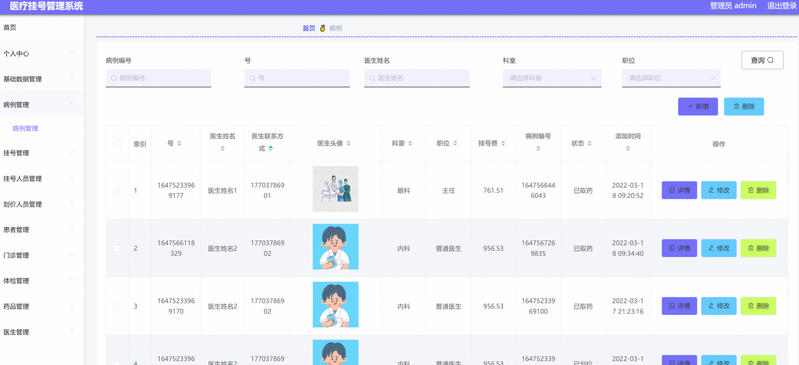
Task: Click the 查询 search button
Action: point(762,60)
